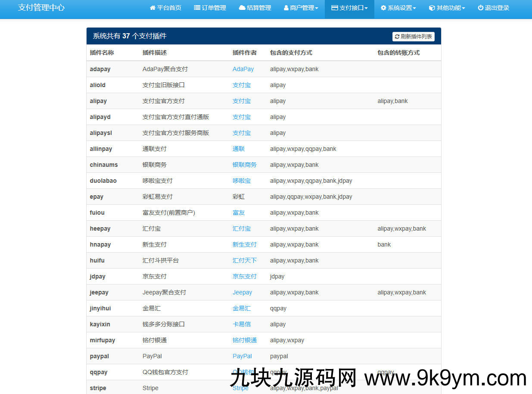Click the home icon beside 平台首页
This screenshot has width=532, height=394.
[x=152, y=8]
